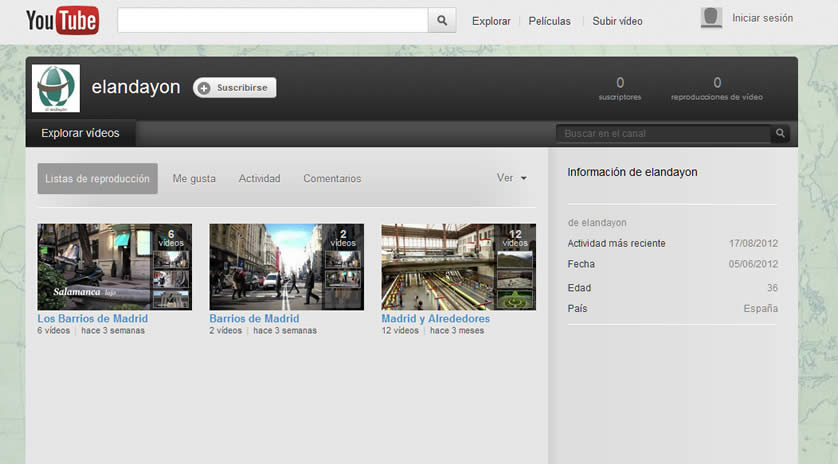Open the Los Barrios de Madrid title link
This screenshot has height=464, width=838.
pyautogui.click(x=92, y=319)
